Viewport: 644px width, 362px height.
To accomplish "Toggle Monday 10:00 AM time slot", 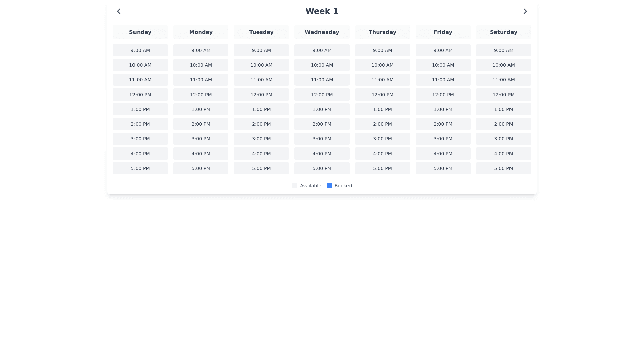I will tap(201, 65).
